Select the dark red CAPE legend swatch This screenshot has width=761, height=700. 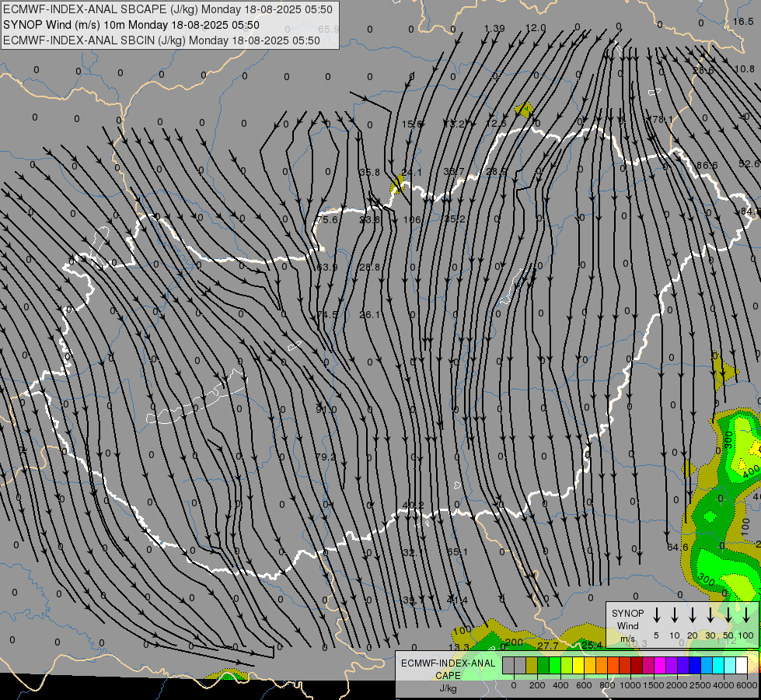click(637, 665)
